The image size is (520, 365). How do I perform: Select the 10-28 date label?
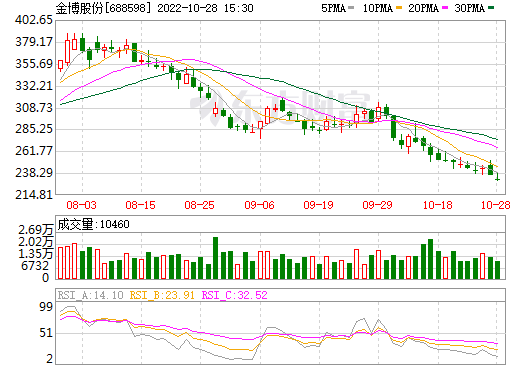click(496, 205)
